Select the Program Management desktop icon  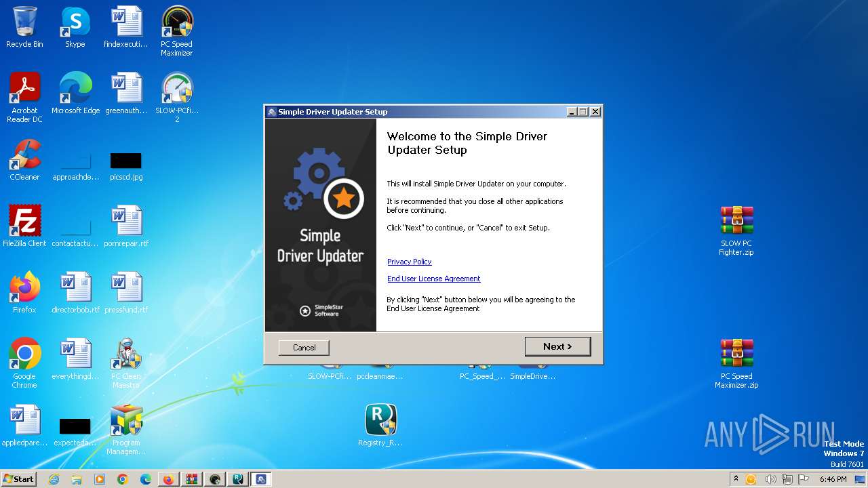126,430
